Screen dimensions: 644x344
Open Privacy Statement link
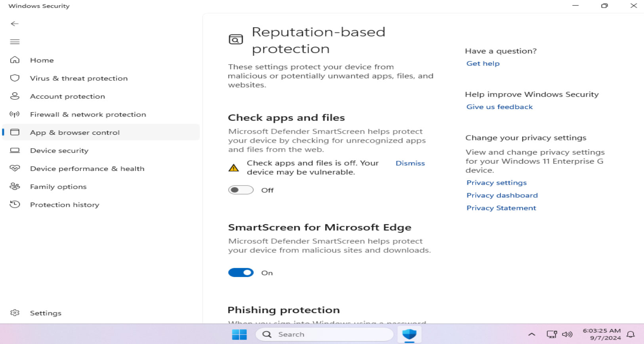coord(501,208)
